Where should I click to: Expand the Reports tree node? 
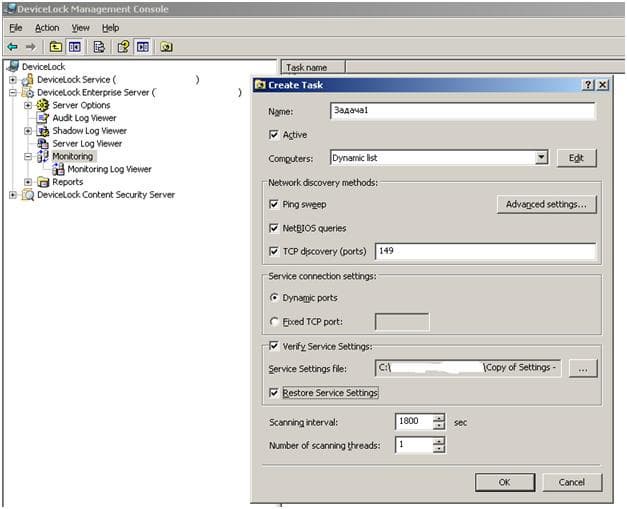(28, 182)
